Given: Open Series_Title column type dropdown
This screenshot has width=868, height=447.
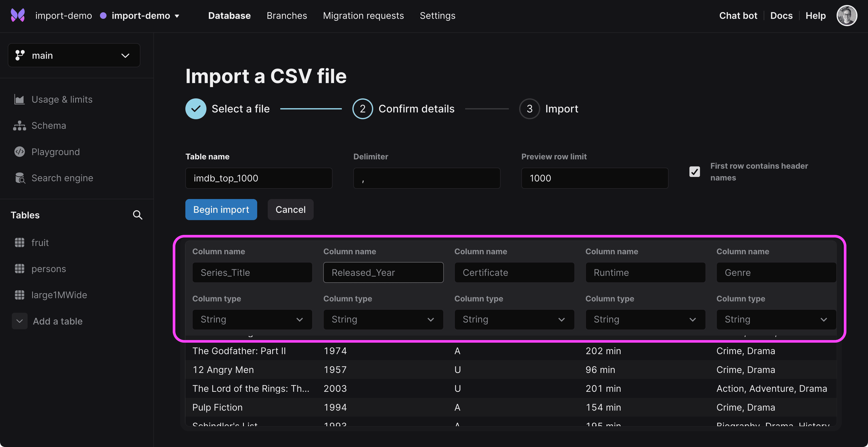Looking at the screenshot, I should point(252,320).
